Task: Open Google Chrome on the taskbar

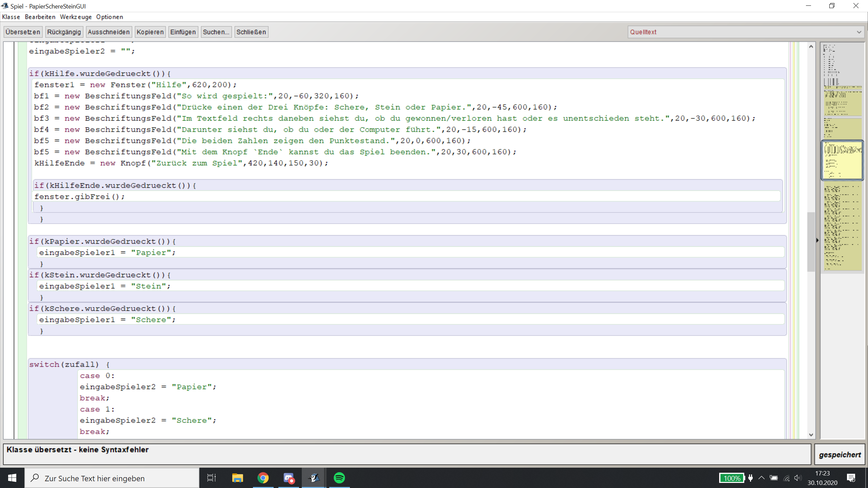Action: point(264,478)
